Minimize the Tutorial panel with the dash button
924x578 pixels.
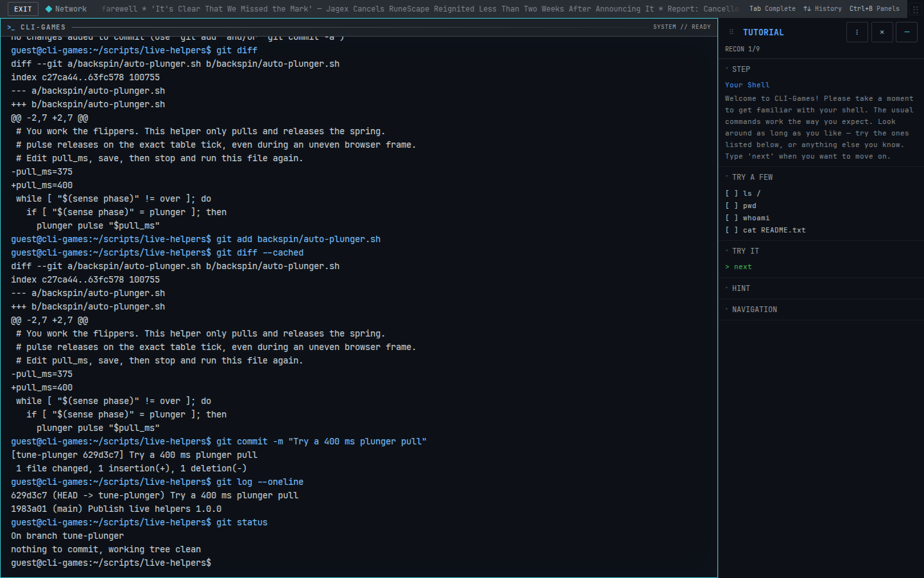[x=907, y=32]
